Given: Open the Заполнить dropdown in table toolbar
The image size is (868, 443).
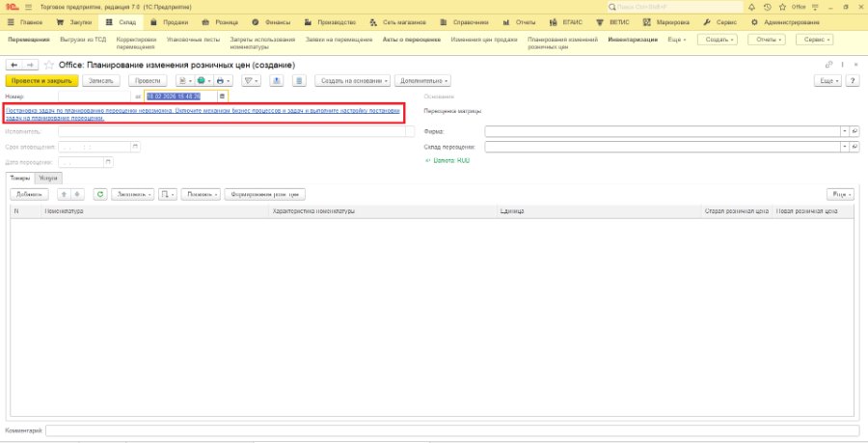Looking at the screenshot, I should coord(133,194).
